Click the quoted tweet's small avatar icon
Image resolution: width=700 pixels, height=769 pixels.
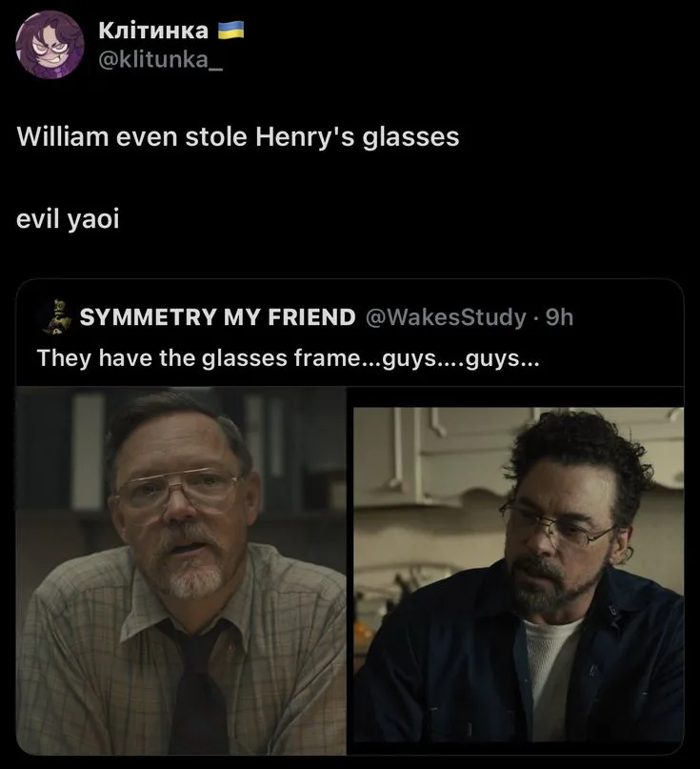55,317
